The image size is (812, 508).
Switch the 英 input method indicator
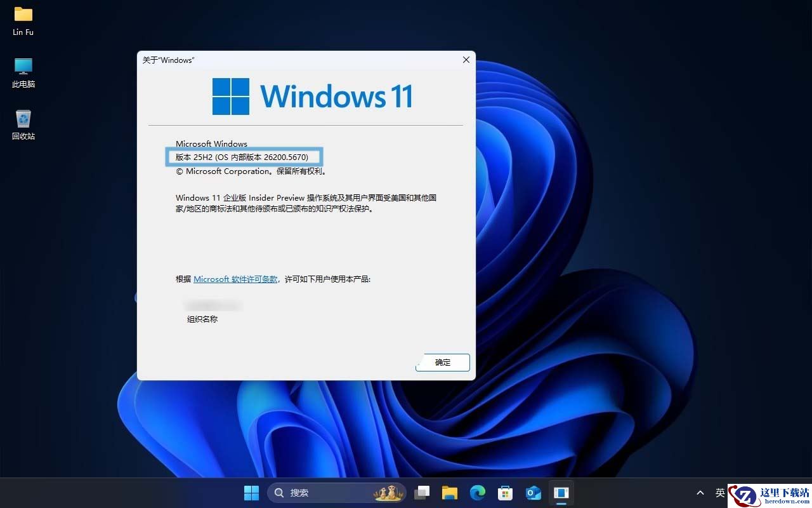[720, 493]
